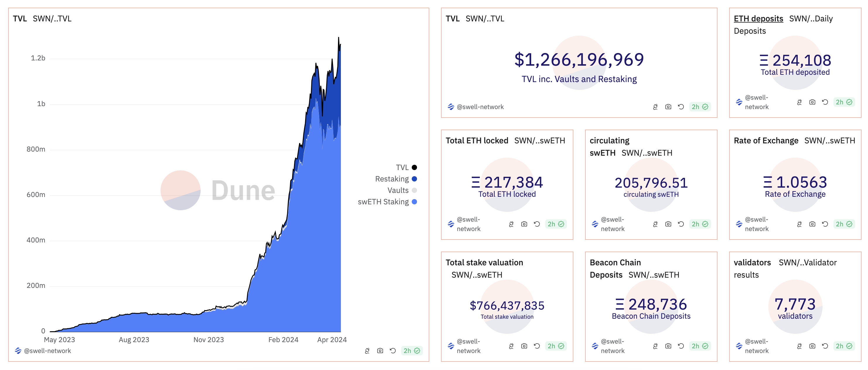
Task: Refresh the TVL counter card query
Action: coord(681,107)
